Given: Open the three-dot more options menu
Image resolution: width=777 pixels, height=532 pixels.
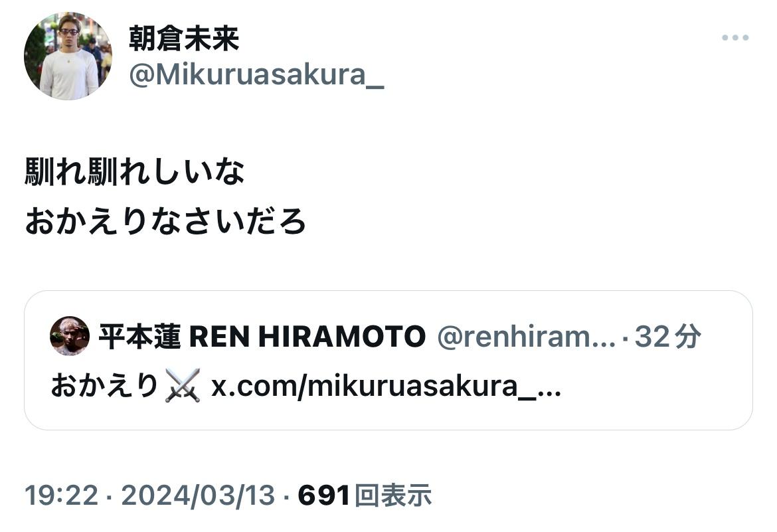Looking at the screenshot, I should [735, 38].
